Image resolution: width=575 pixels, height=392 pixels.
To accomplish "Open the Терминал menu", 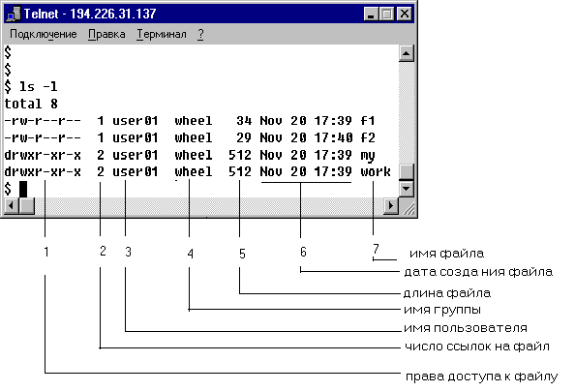I will coord(162,35).
